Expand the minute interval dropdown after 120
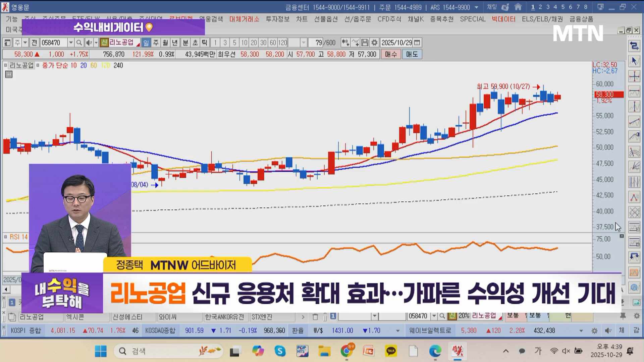This screenshot has height=362, width=644. pos(304,43)
